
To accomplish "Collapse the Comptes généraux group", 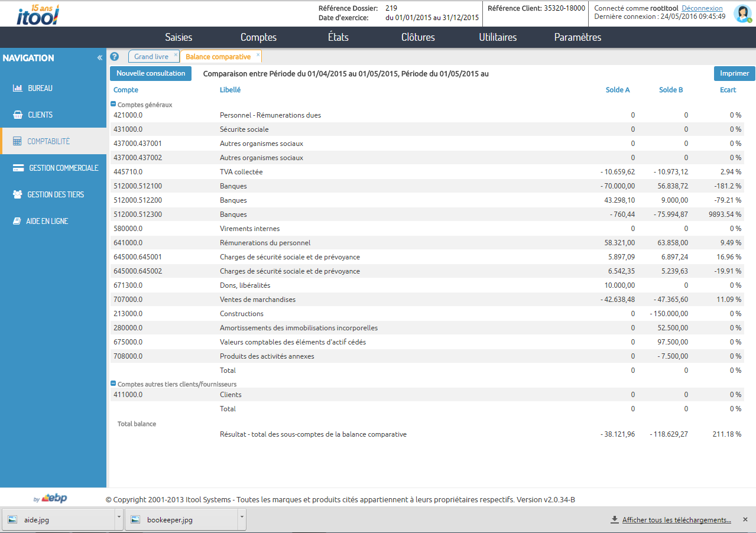I will point(113,104).
